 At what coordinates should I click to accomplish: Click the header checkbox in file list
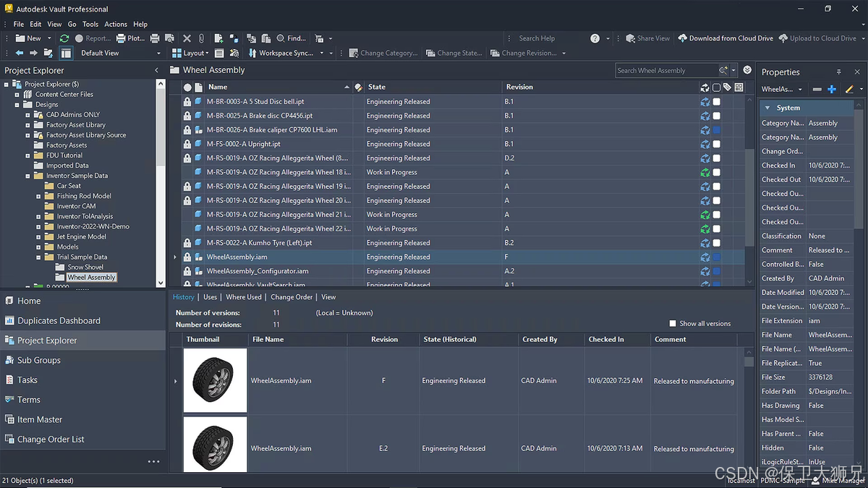[716, 87]
